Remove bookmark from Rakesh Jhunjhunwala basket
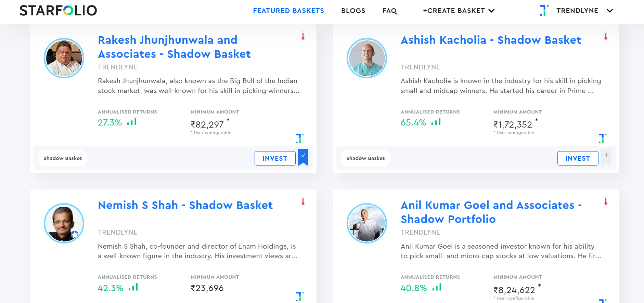The width and height of the screenshot is (644, 303). (303, 157)
